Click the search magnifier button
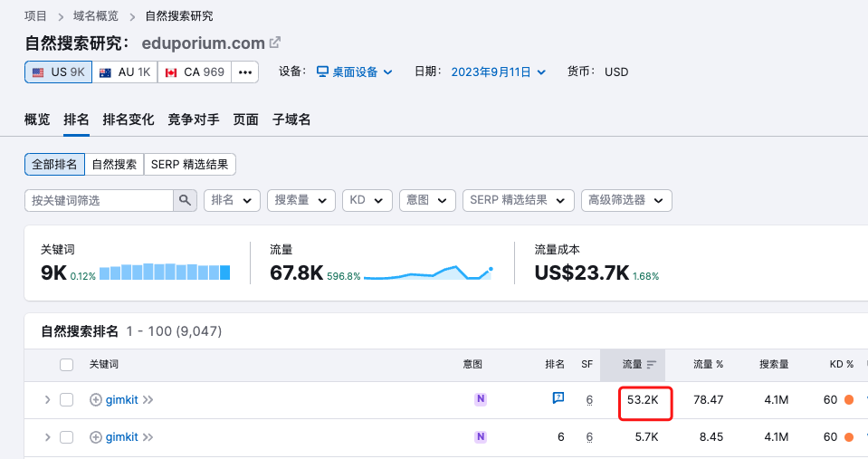 coord(185,200)
